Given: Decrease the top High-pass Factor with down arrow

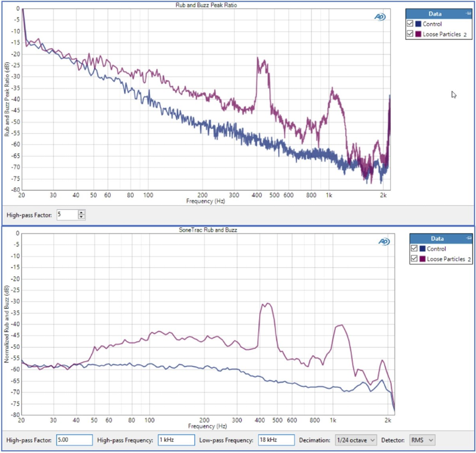Looking at the screenshot, I should coord(82,217).
